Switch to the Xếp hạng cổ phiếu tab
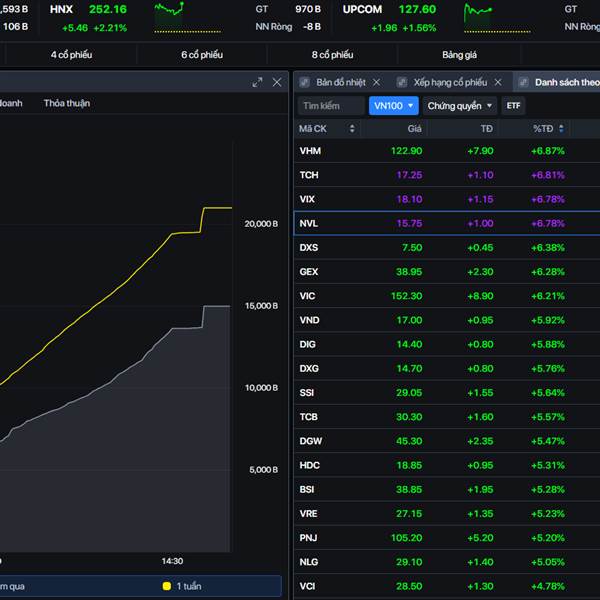600x600 pixels. coord(450,82)
